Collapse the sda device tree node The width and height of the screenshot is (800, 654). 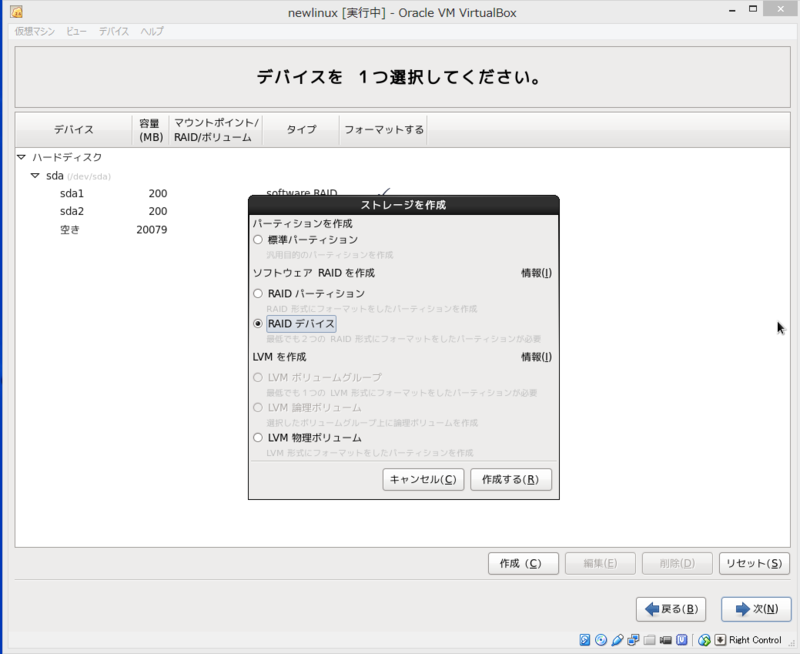(35, 175)
